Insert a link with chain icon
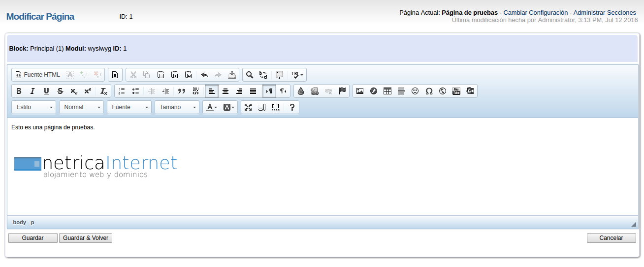644x267 pixels. (315, 91)
